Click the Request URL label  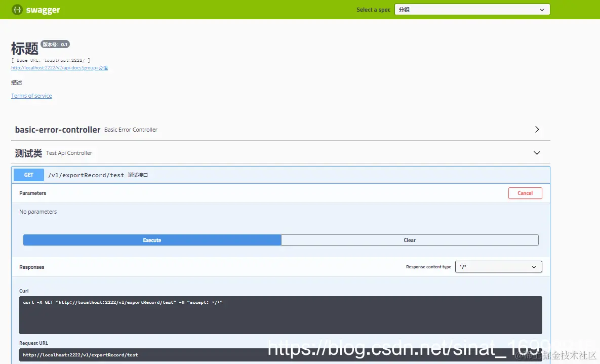point(34,343)
